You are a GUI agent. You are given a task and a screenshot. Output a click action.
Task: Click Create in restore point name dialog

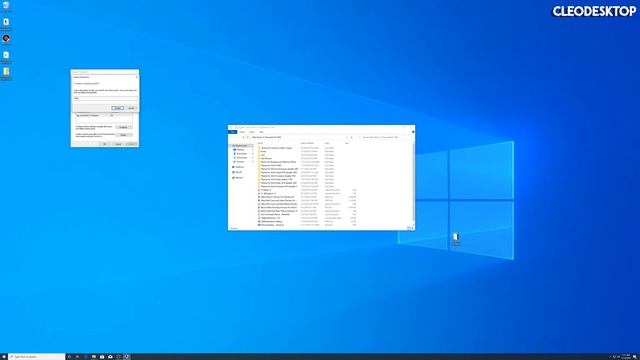point(118,108)
